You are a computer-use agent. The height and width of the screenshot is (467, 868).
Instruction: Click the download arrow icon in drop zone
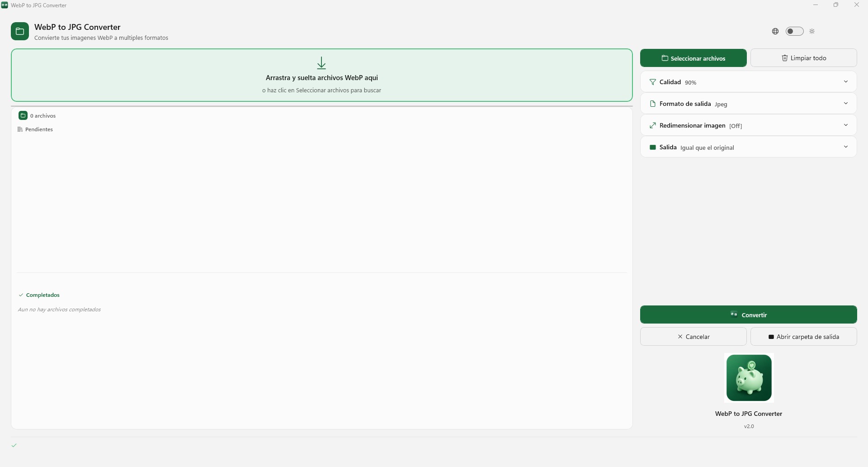point(321,63)
